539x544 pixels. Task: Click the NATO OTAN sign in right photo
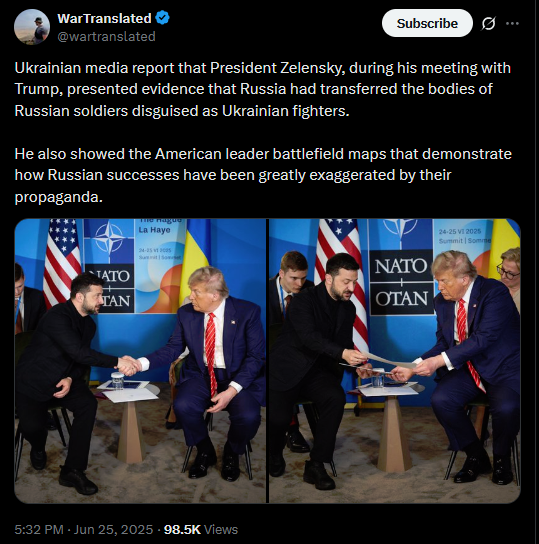click(401, 282)
